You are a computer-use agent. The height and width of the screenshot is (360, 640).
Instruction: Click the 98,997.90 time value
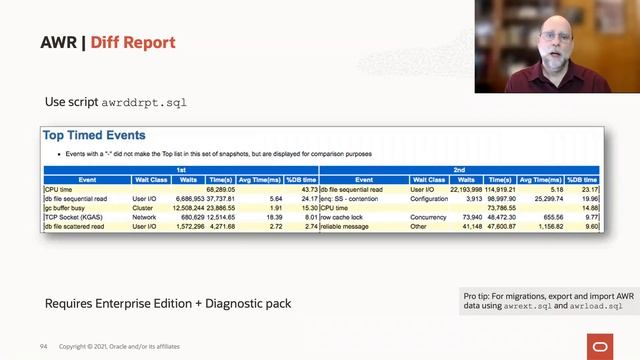(x=502, y=199)
